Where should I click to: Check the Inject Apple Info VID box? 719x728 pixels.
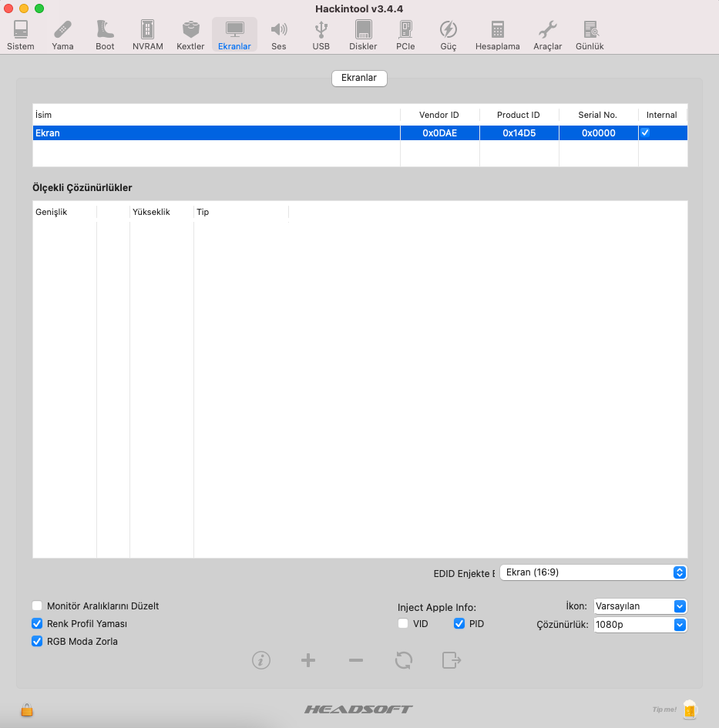pyautogui.click(x=403, y=624)
